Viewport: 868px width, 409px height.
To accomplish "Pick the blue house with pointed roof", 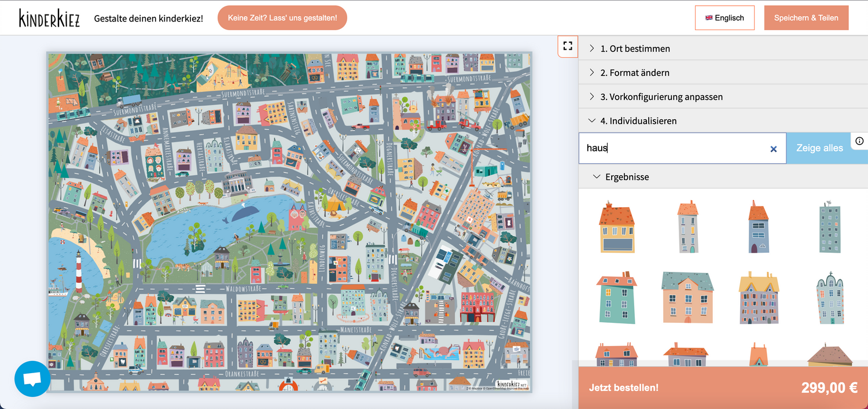I will 758,227.
